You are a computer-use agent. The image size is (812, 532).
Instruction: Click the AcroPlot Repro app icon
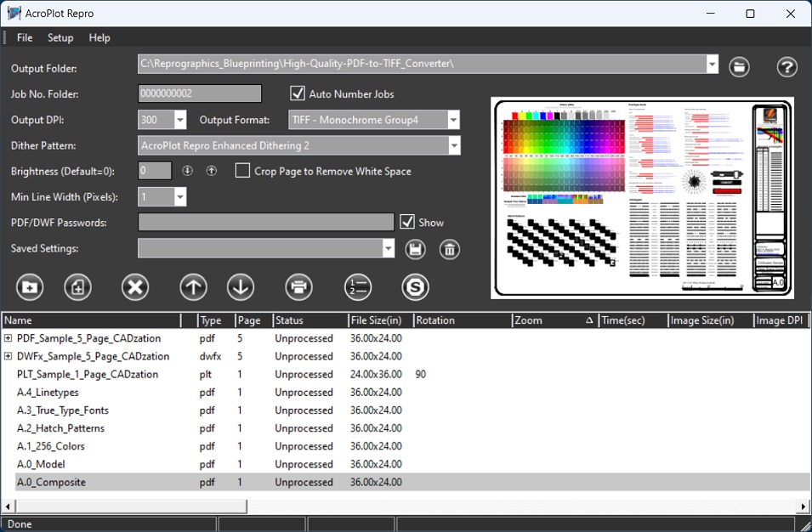point(14,14)
